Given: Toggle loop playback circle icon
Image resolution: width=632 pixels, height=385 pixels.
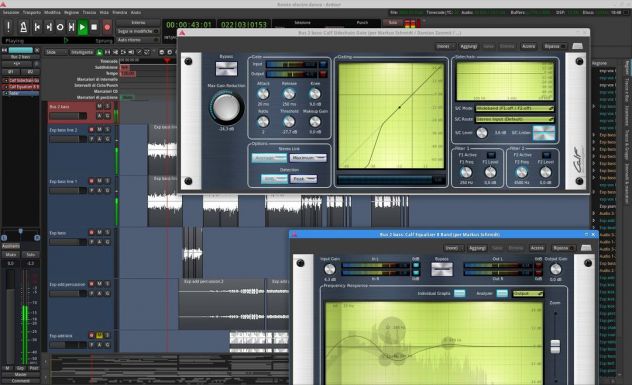Looking at the screenshot, I should (60, 27).
